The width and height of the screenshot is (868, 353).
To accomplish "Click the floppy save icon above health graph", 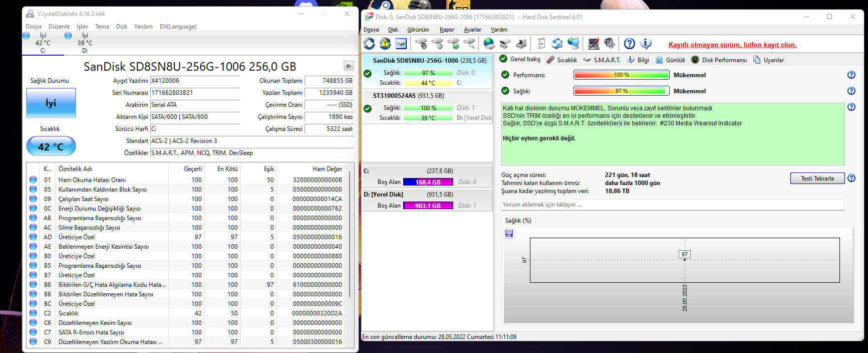I will tap(509, 234).
